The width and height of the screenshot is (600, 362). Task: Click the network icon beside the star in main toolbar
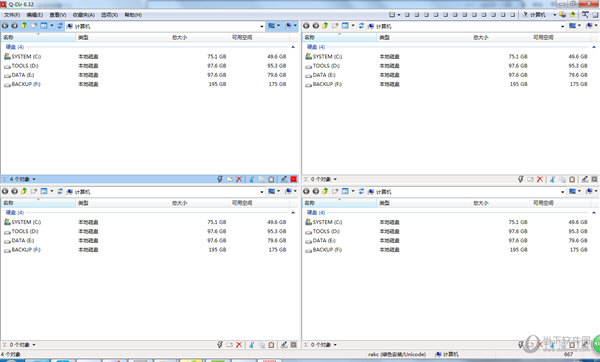pyautogui.click(x=562, y=15)
